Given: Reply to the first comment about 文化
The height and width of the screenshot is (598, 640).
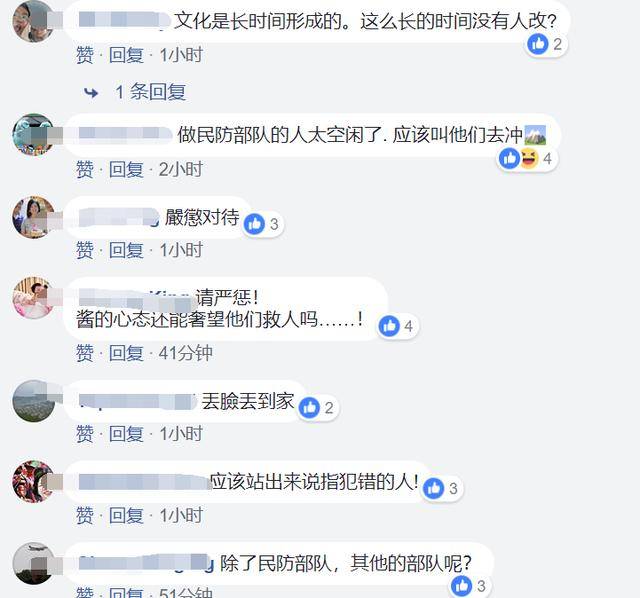Looking at the screenshot, I should click(x=126, y=55).
